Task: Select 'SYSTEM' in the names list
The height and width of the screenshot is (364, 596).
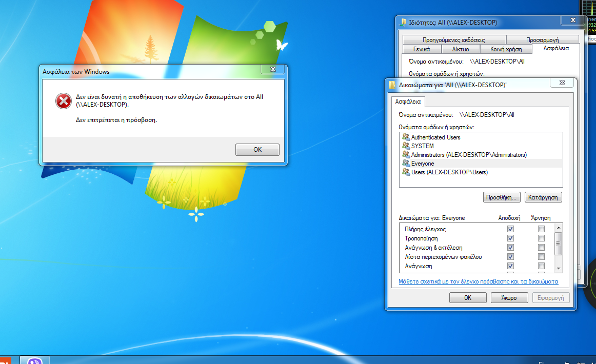Action: tap(422, 146)
